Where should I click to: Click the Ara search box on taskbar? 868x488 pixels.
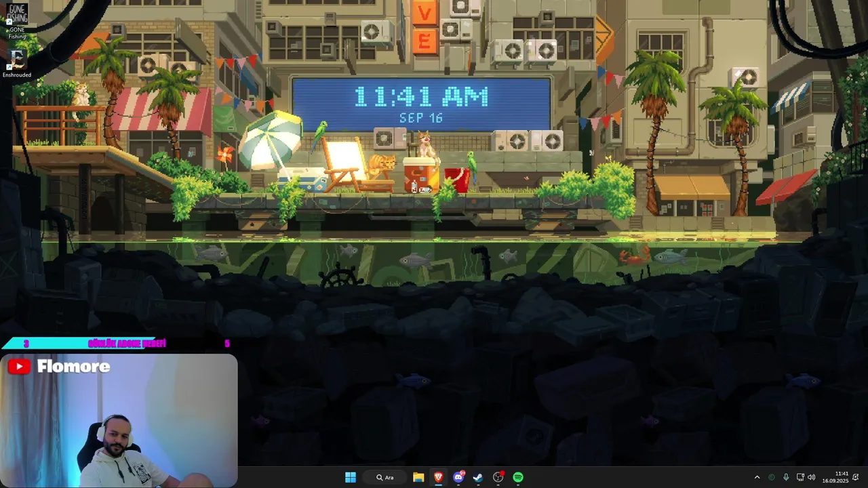384,477
